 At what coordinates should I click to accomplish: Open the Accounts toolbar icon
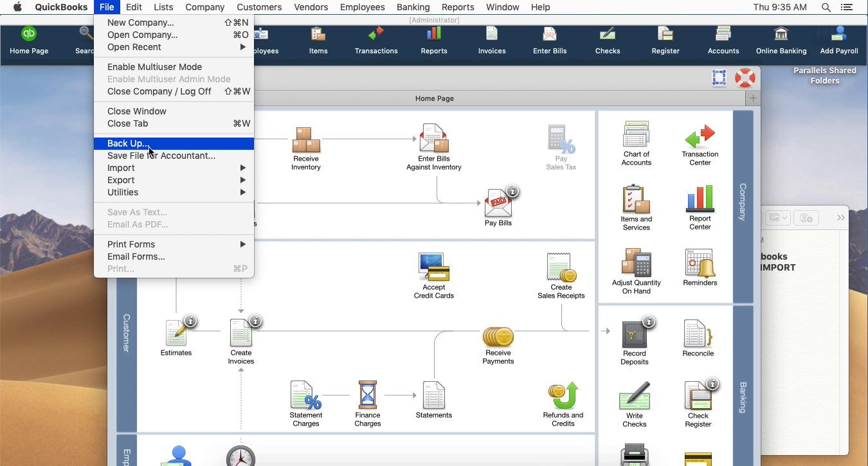pyautogui.click(x=723, y=40)
